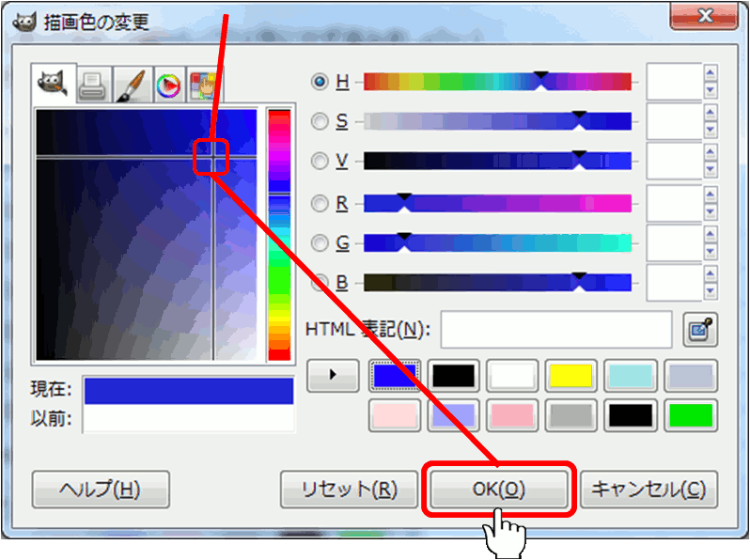Click the キャンセル(C) cancel button
This screenshot has width=750, height=560.
pyautogui.click(x=648, y=490)
